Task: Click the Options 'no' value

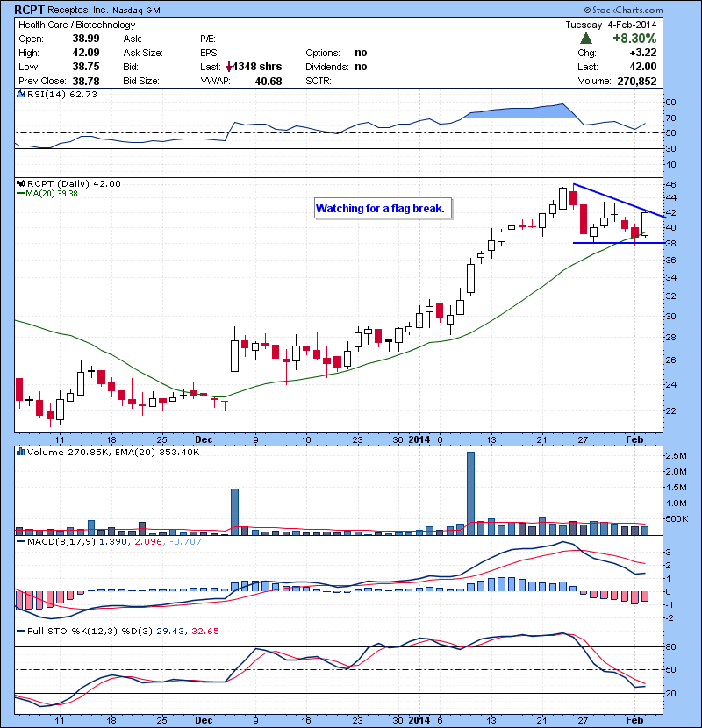Action: coord(361,53)
